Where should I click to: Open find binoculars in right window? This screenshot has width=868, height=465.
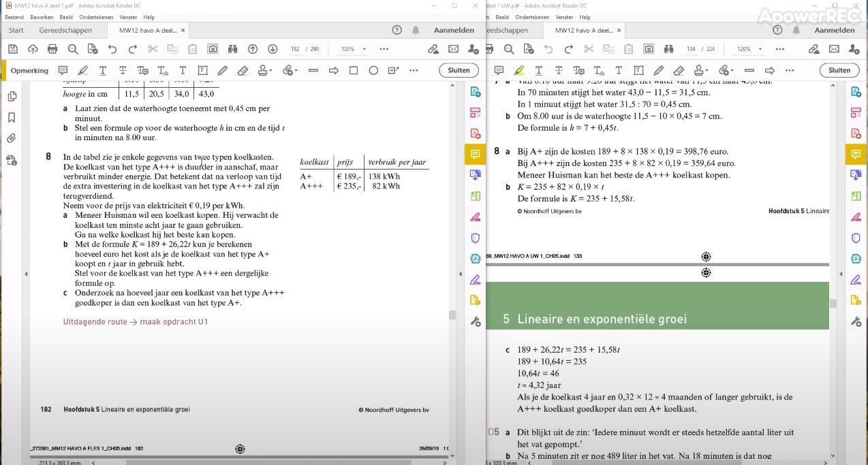tap(669, 49)
